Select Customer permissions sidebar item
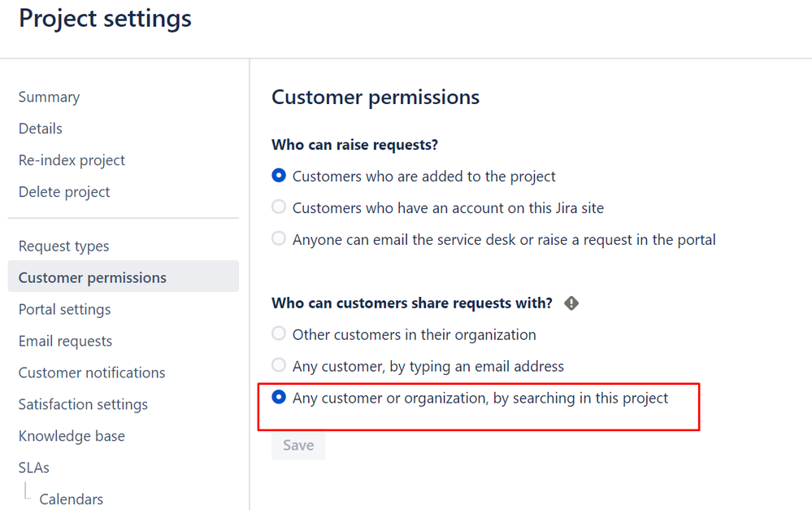The image size is (812, 510). (x=93, y=277)
